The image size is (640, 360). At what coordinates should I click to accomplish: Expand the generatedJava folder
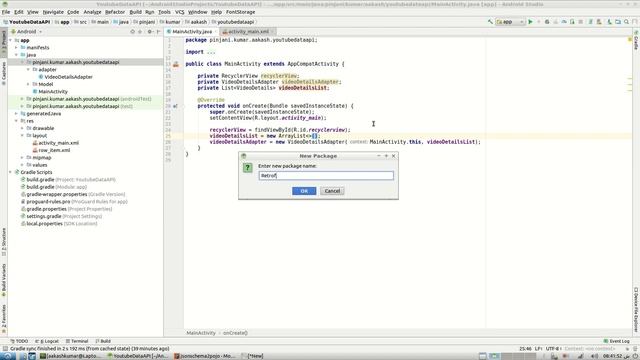click(17, 114)
